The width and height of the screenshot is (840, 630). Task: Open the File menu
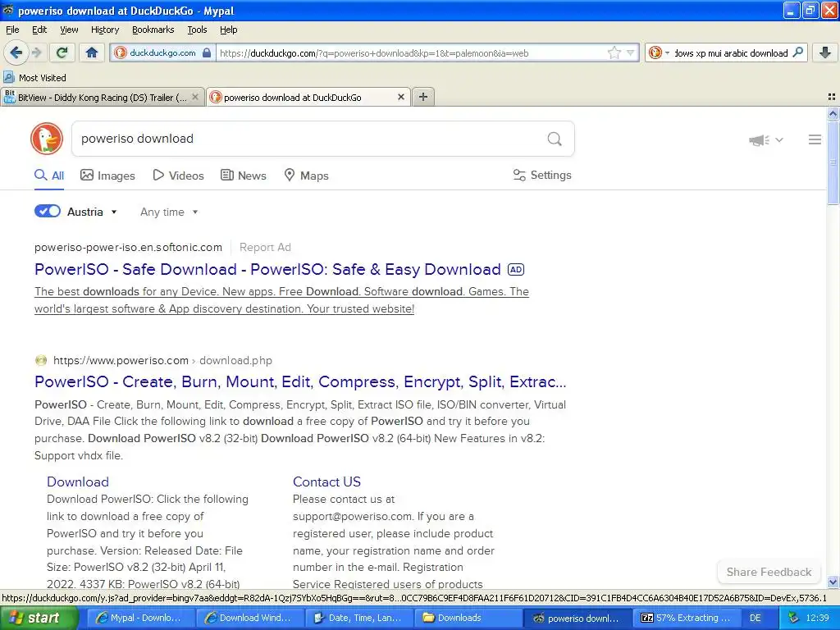click(x=12, y=30)
